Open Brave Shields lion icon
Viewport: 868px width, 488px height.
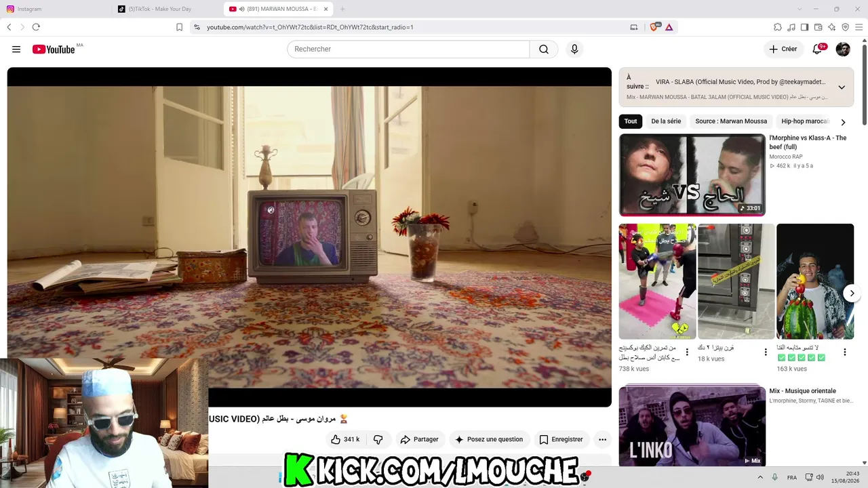[x=654, y=27]
